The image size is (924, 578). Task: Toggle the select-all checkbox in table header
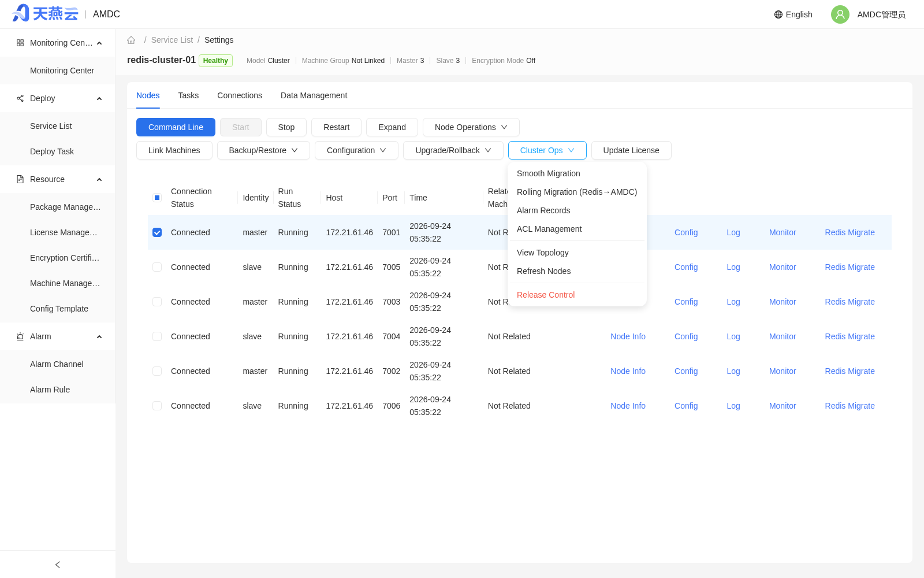click(x=157, y=198)
